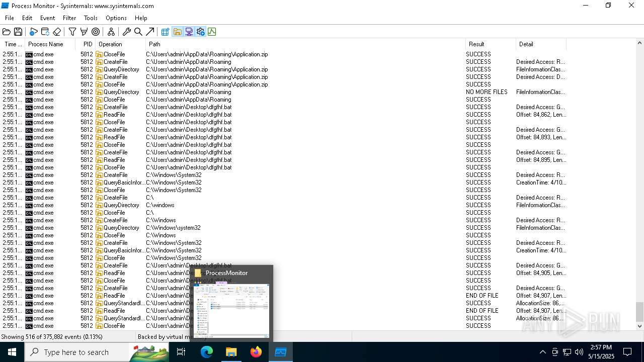Open the Filter dialog via funnel icon
This screenshot has width=644, height=362.
pos(72,32)
